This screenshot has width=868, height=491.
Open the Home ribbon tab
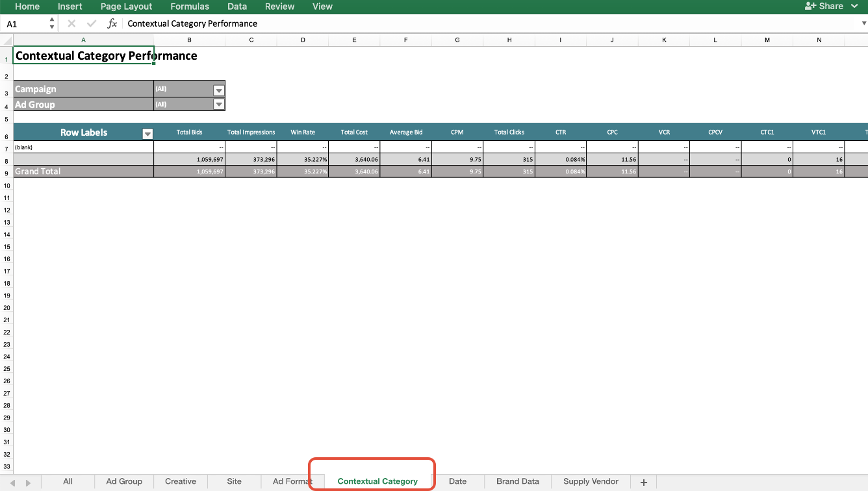[x=27, y=6]
